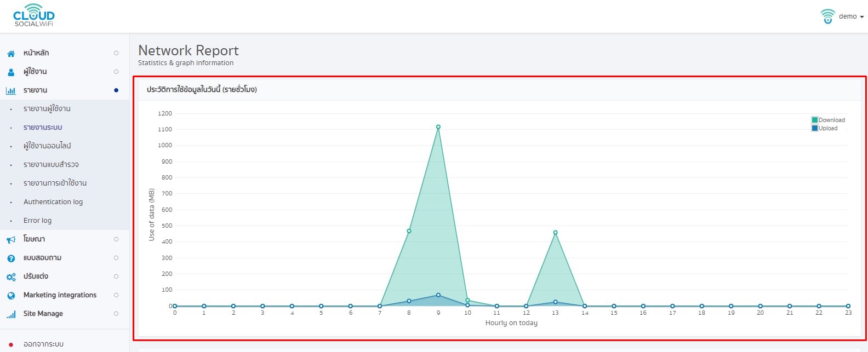868x352 pixels.
Task: Click the red dot beside ออกจากระบบ
Action: [11, 344]
